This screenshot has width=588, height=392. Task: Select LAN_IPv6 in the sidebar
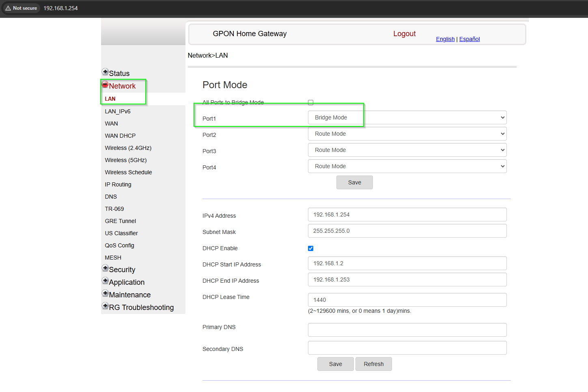pyautogui.click(x=118, y=111)
